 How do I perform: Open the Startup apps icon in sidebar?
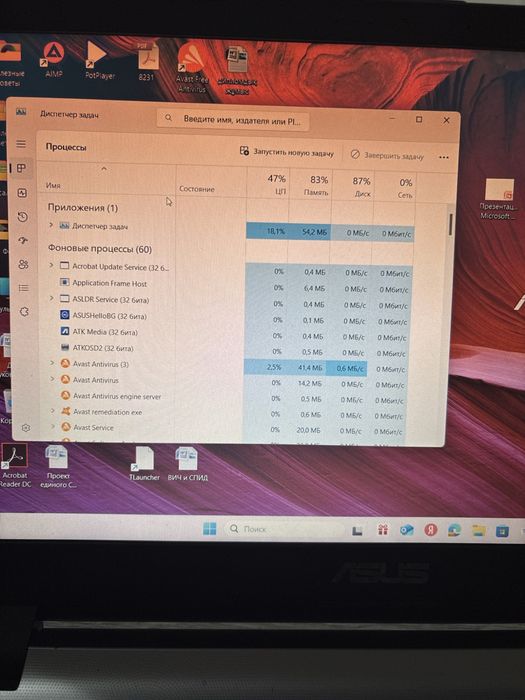[23, 241]
